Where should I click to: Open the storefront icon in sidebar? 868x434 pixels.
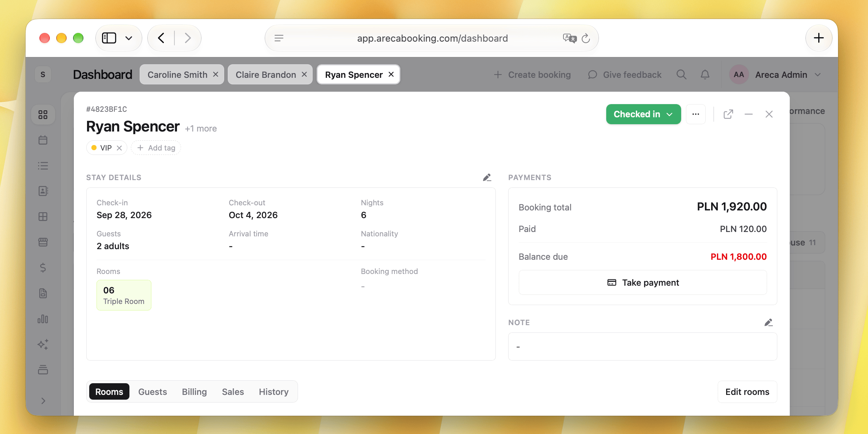coord(43,242)
